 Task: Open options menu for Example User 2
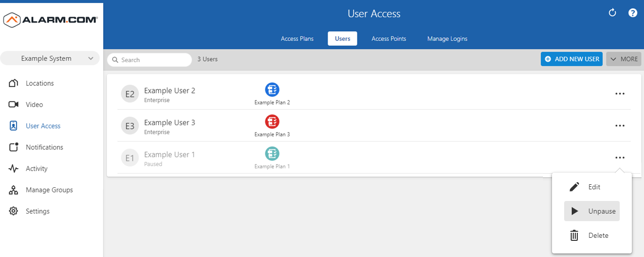click(620, 94)
